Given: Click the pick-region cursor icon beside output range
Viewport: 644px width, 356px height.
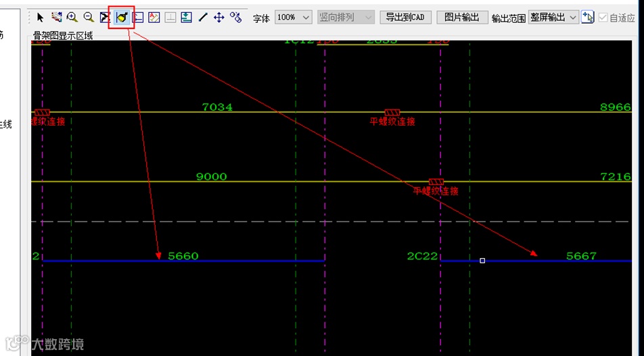Looking at the screenshot, I should [x=588, y=18].
